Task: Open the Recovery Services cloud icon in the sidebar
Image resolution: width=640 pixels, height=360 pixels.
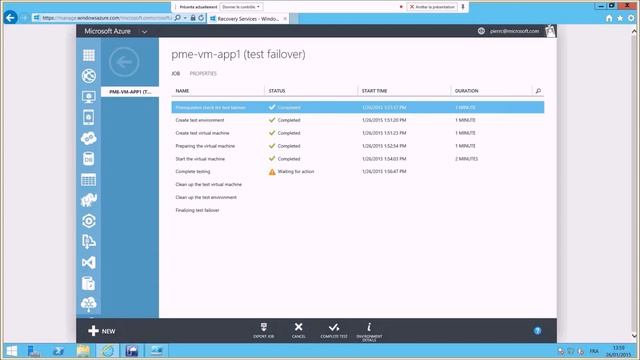Action: point(89,304)
